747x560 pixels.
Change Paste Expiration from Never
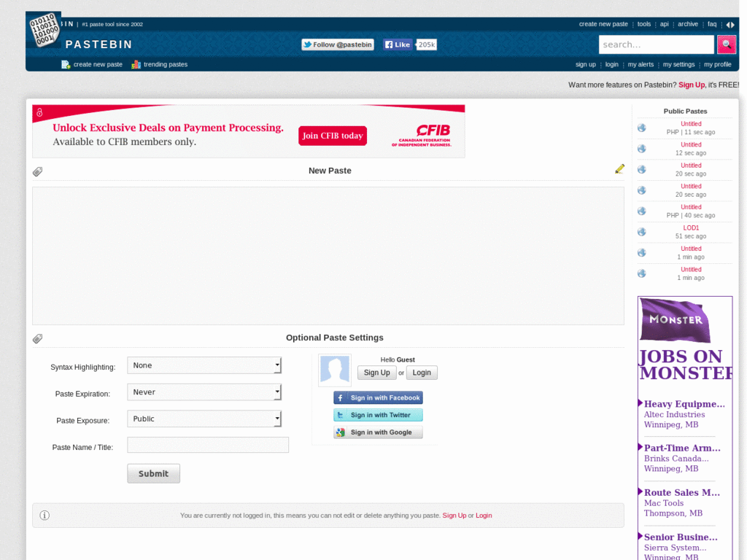[204, 392]
